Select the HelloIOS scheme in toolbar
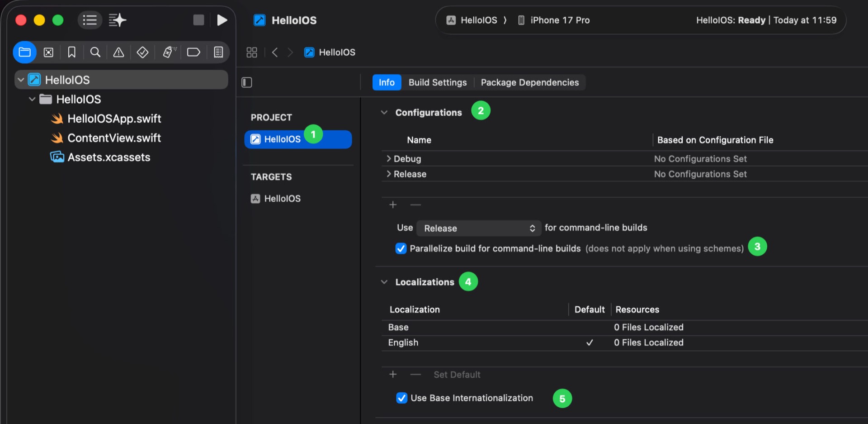The height and width of the screenshot is (424, 868). [472, 20]
